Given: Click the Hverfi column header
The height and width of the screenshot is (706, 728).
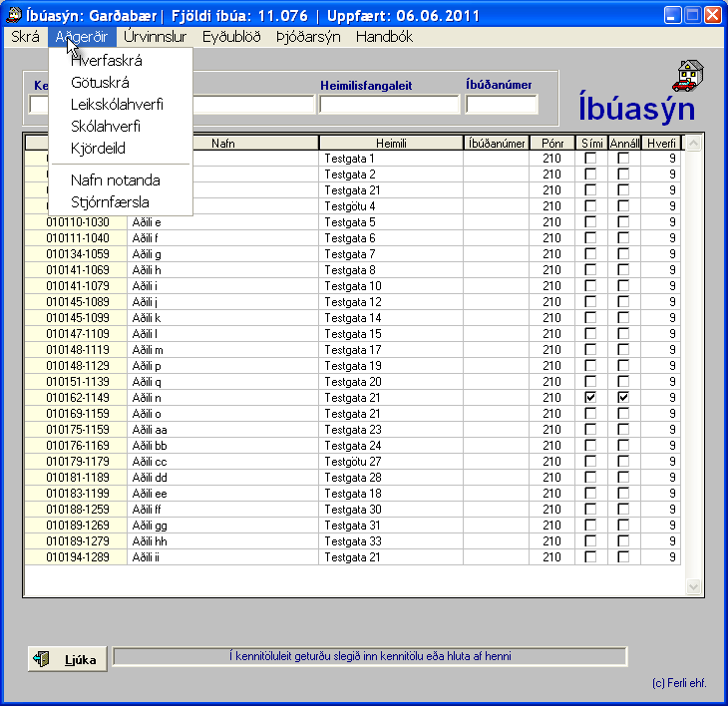Looking at the screenshot, I should [x=660, y=143].
